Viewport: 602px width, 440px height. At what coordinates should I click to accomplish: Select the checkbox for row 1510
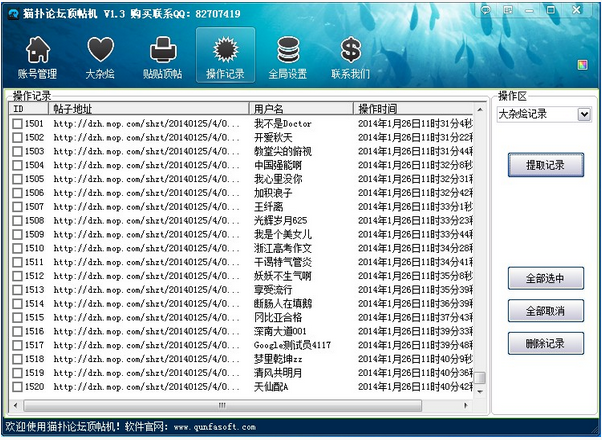coord(17,248)
